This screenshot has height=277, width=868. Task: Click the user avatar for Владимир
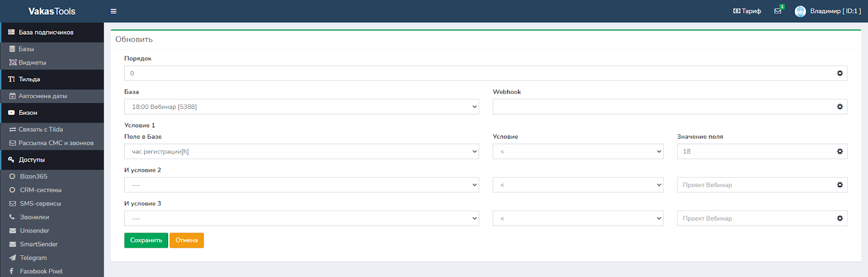click(x=800, y=11)
